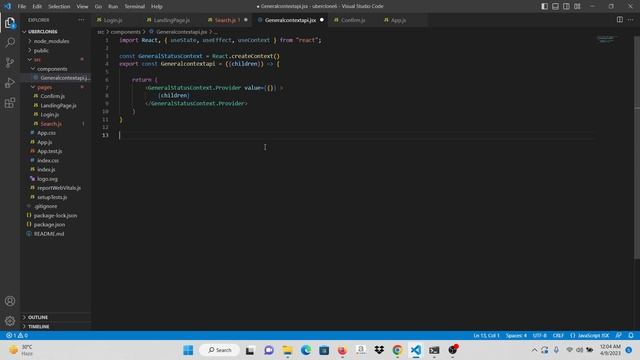
Task: Open README.md in the file tree
Action: click(49, 234)
